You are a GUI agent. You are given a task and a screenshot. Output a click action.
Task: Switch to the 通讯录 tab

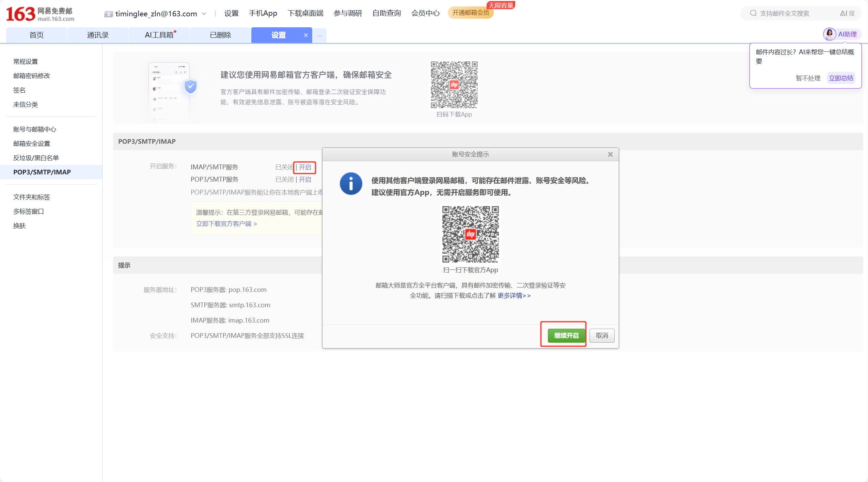tap(98, 35)
